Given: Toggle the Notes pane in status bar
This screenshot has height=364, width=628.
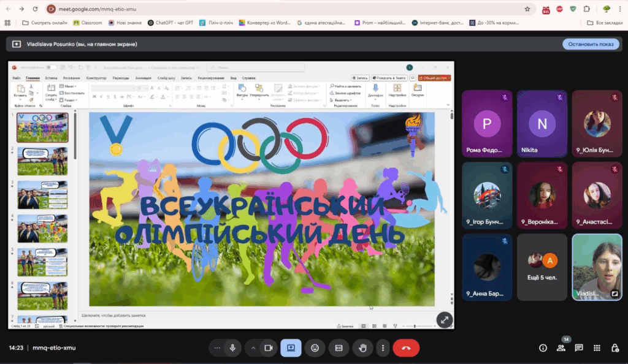Looking at the screenshot, I should coord(345,326).
